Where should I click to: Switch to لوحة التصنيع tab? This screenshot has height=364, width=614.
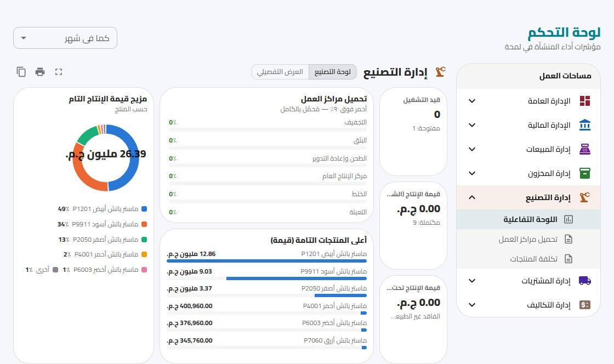coord(332,72)
